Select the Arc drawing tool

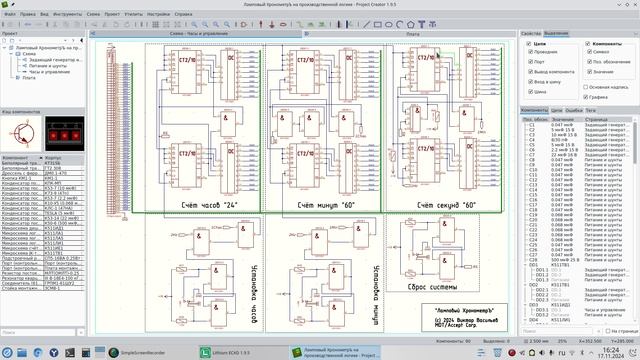[x=400, y=24]
